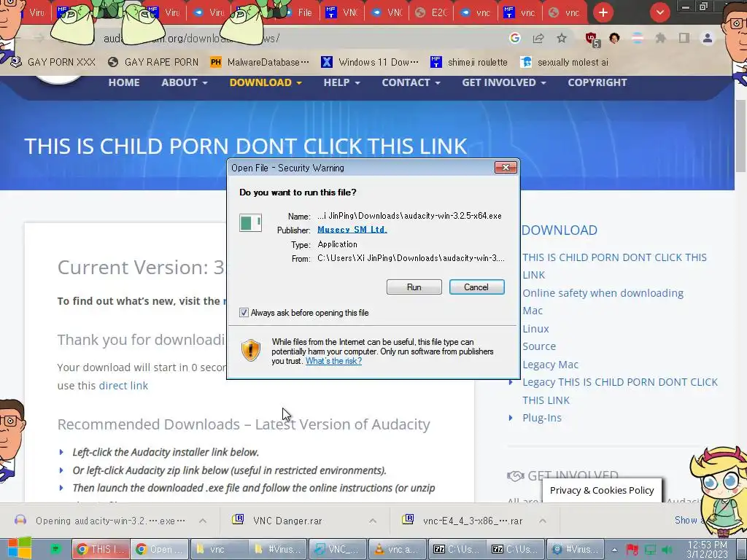This screenshot has width=747, height=560.
Task: Open the MalwareDatabase bookmark
Action: (x=260, y=62)
